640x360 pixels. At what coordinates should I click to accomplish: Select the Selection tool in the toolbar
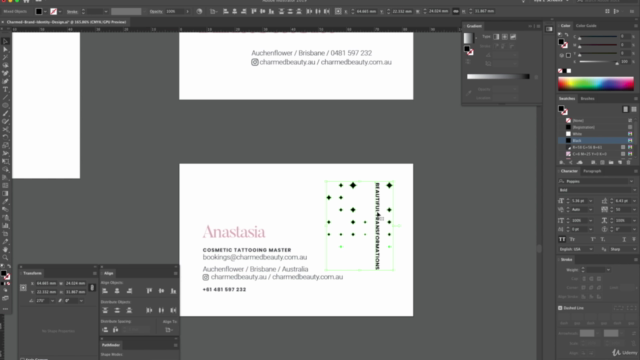(x=5, y=41)
